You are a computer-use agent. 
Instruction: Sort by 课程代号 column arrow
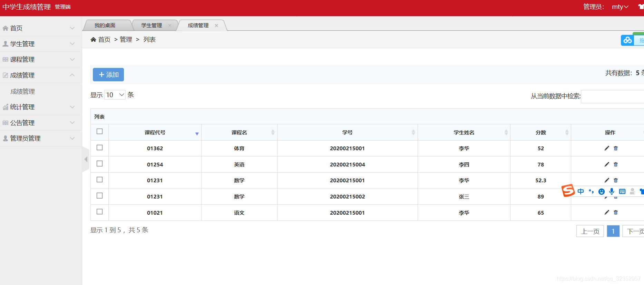coord(197,133)
